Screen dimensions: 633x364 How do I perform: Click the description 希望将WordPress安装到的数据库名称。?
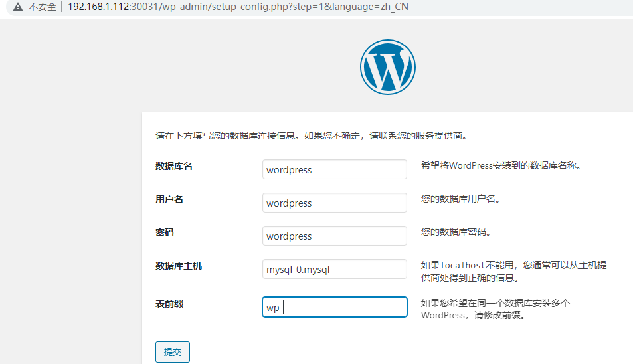click(x=501, y=165)
